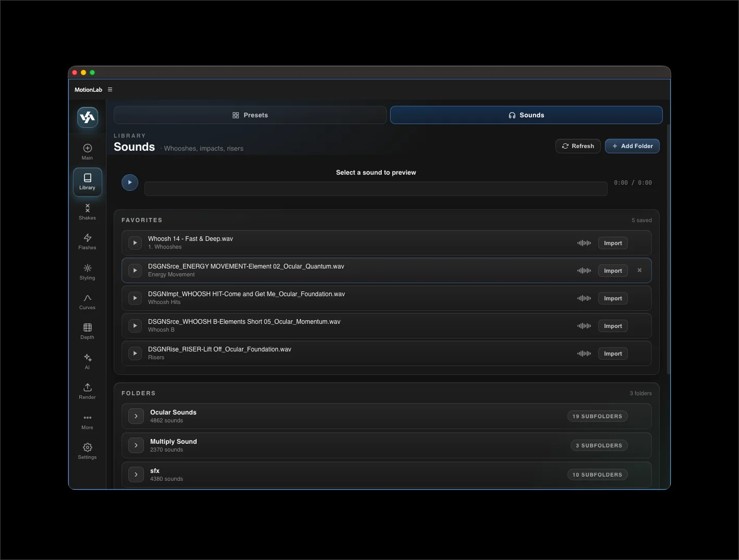Open the Styling section in sidebar
This screenshot has width=739, height=560.
click(x=88, y=272)
